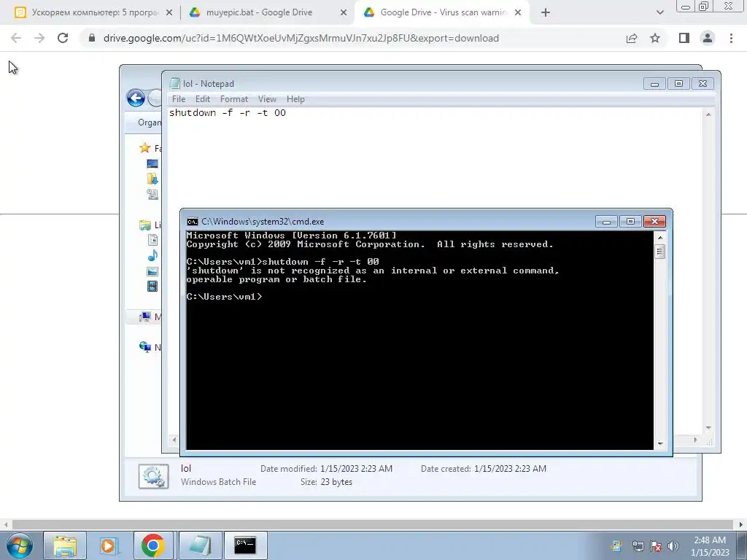Click volume speaker tray icon
The image size is (747, 560).
pyautogui.click(x=673, y=546)
